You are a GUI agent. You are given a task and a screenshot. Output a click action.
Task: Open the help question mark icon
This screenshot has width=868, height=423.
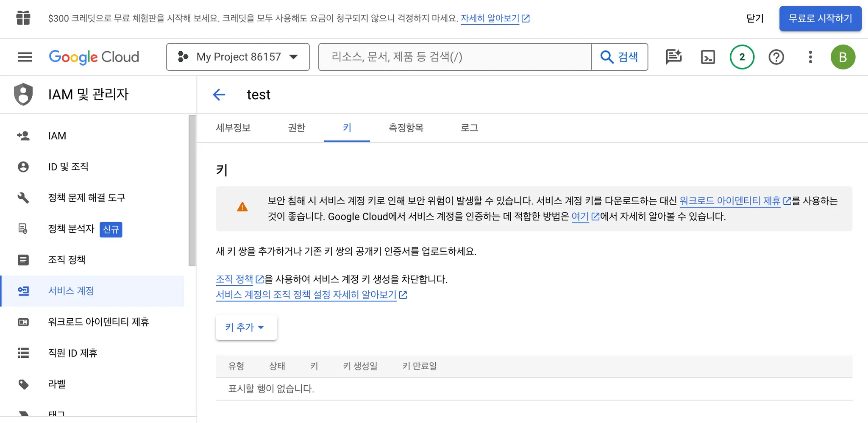776,57
